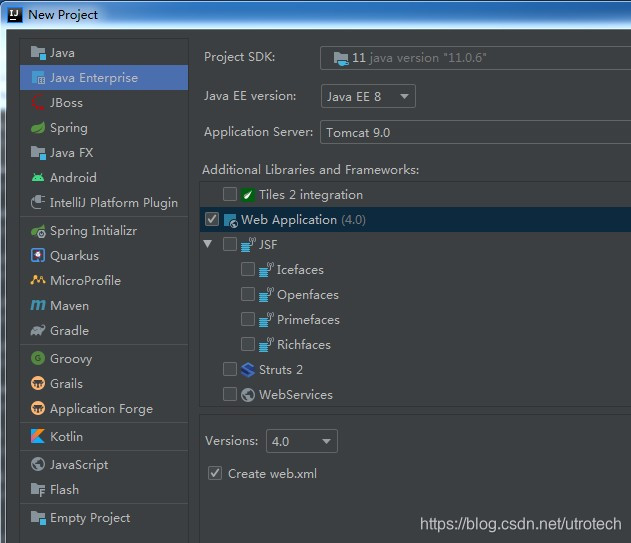Click the Openfaces framework icon
The height and width of the screenshot is (543, 631).
click(x=266, y=295)
